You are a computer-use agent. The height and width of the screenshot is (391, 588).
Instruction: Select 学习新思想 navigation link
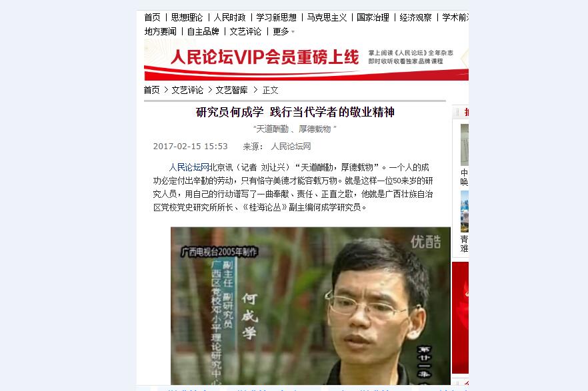coord(277,17)
